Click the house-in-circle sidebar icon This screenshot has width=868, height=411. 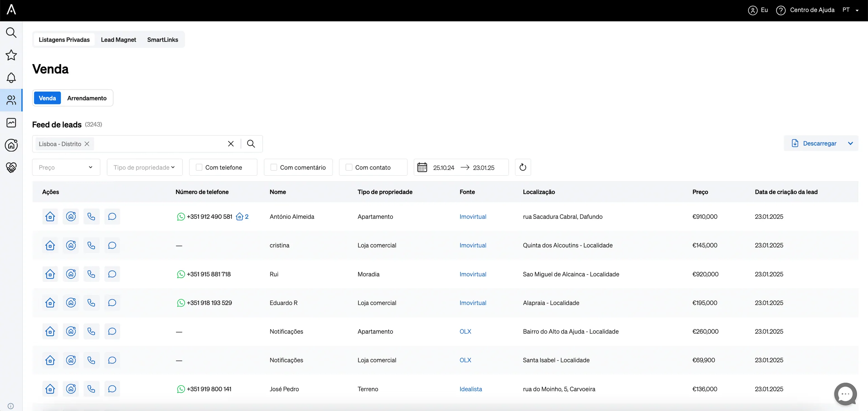coord(11,145)
